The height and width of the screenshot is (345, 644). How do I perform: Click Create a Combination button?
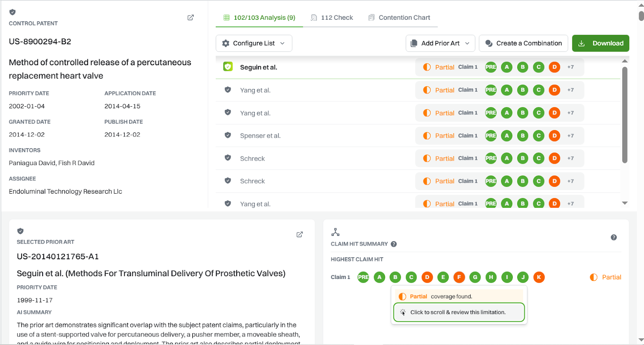click(523, 43)
